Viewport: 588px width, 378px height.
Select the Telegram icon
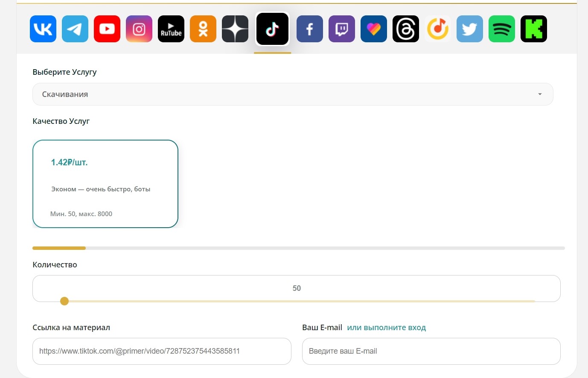click(75, 29)
